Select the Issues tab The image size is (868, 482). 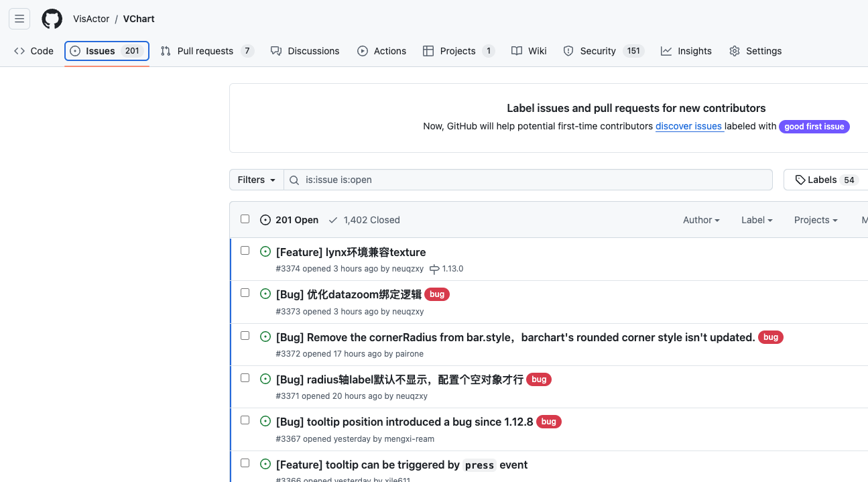(107, 51)
